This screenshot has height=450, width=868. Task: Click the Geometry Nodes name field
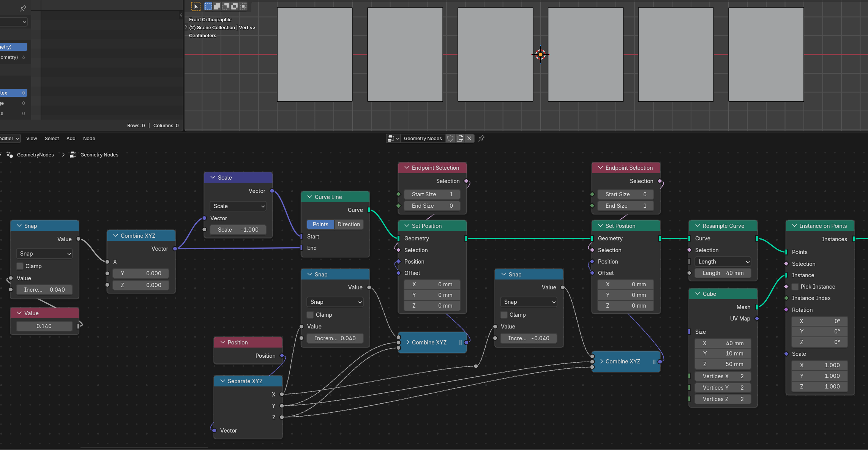click(x=423, y=139)
